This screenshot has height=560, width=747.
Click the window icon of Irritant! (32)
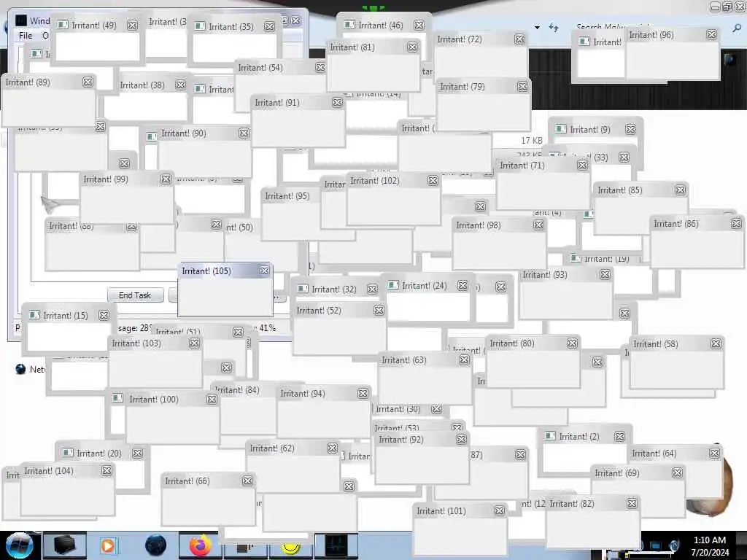click(x=303, y=289)
